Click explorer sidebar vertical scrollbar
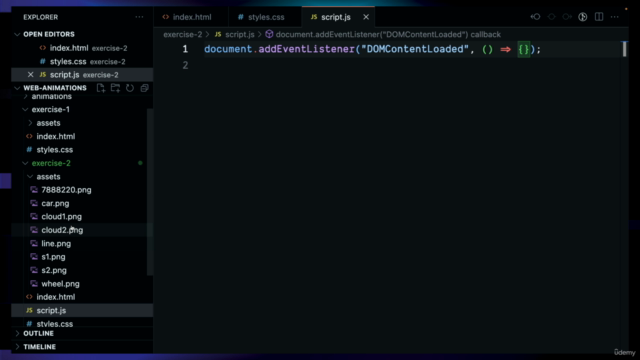640x360 pixels. 150,192
